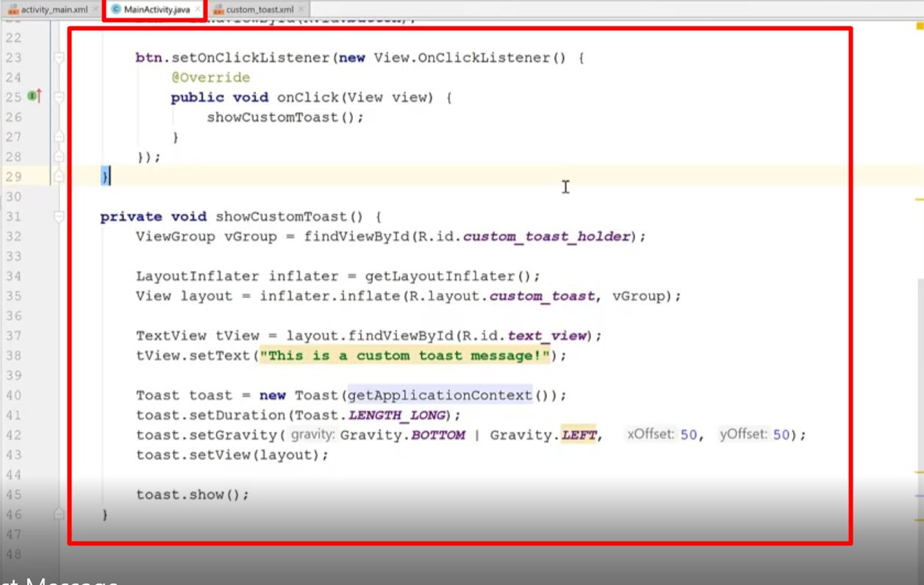Click 'showCustomToast()' in the method declaration
924x585 pixels.
click(x=290, y=216)
